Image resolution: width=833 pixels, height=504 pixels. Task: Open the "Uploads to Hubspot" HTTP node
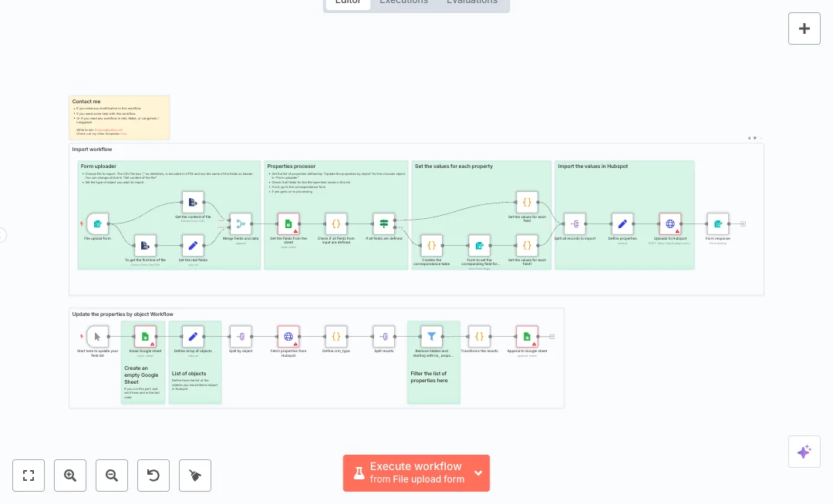(670, 223)
